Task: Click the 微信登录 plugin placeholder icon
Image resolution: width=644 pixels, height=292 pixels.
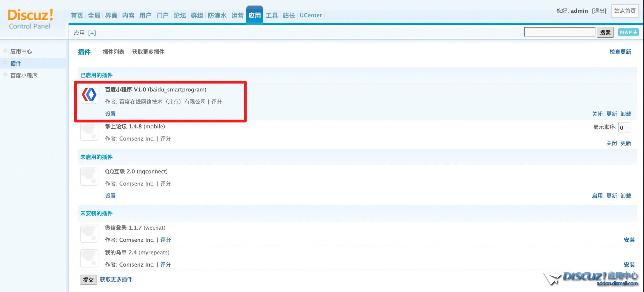Action: [89, 233]
